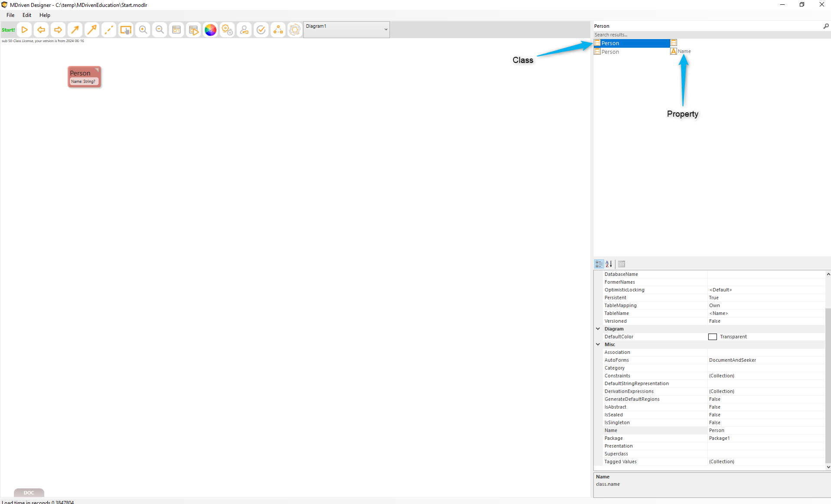Toggle Categorized view in property grid
This screenshot has width=831, height=504.
tap(599, 264)
